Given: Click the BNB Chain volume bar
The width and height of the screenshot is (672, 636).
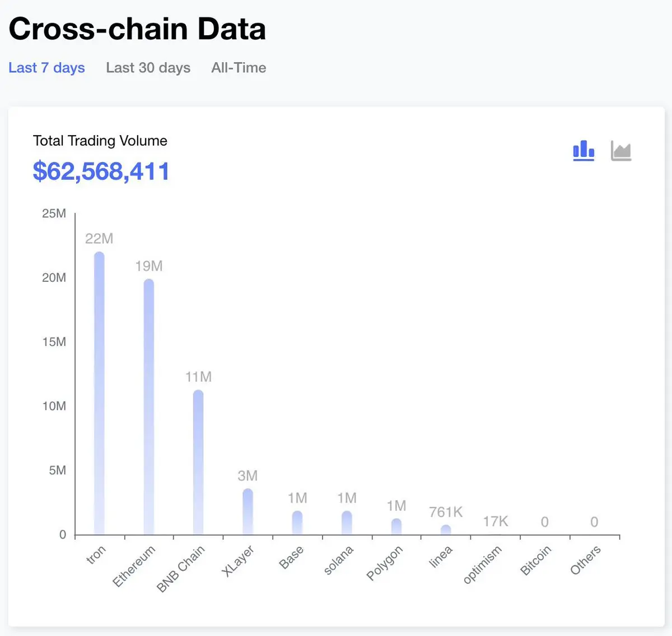Looking at the screenshot, I should (198, 462).
